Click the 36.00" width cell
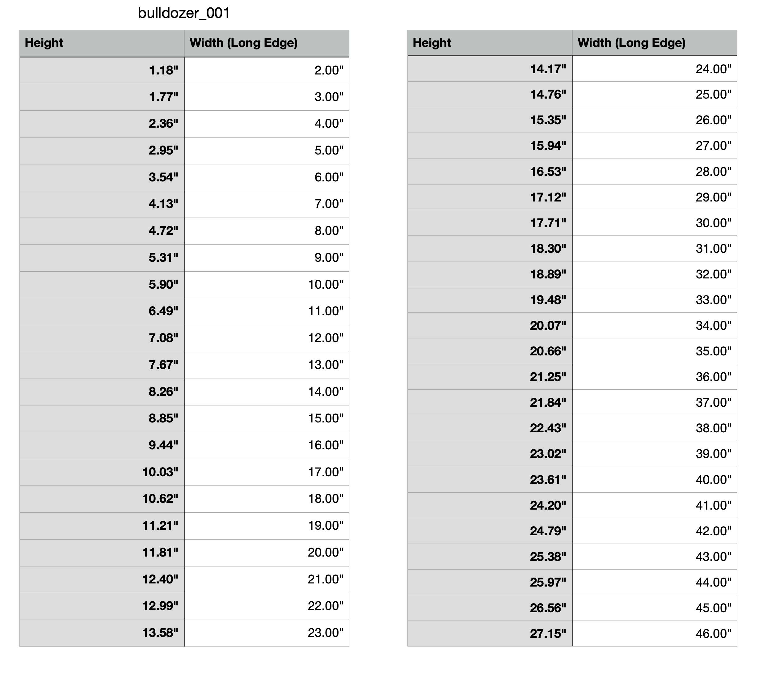Image resolution: width=784 pixels, height=691 pixels. tap(714, 377)
